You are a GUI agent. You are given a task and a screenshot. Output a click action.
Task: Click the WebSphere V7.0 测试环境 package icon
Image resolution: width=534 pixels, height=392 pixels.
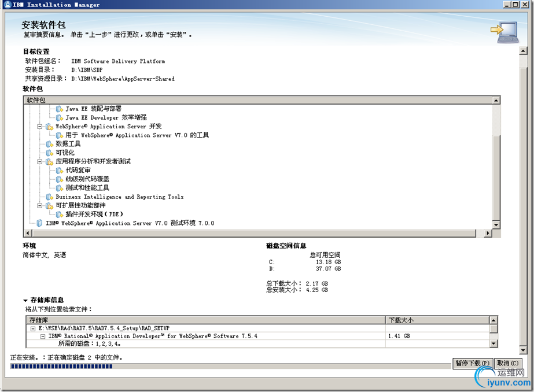39,223
